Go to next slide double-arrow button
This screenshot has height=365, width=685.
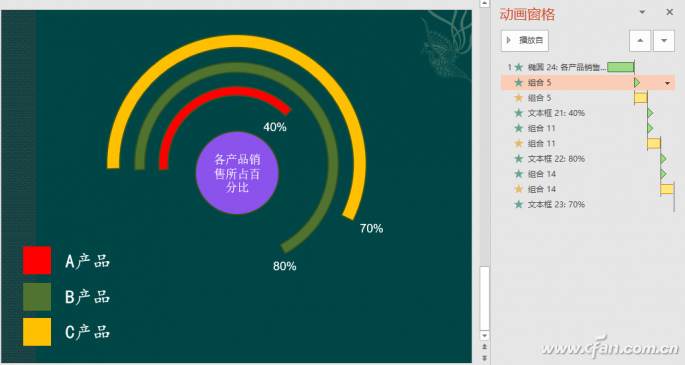click(484, 358)
